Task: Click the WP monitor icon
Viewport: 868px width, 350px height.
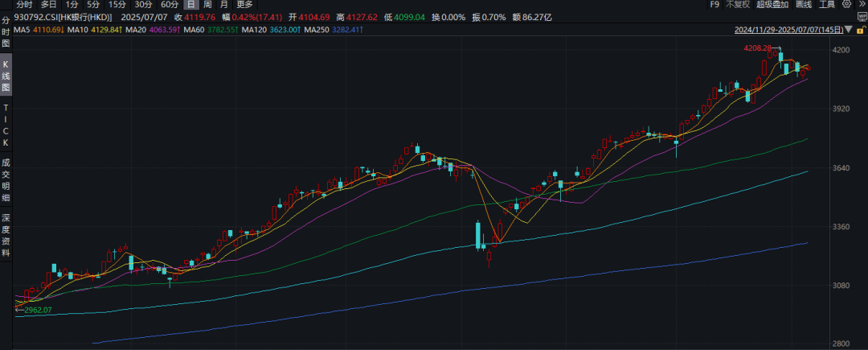Action: (x=862, y=17)
